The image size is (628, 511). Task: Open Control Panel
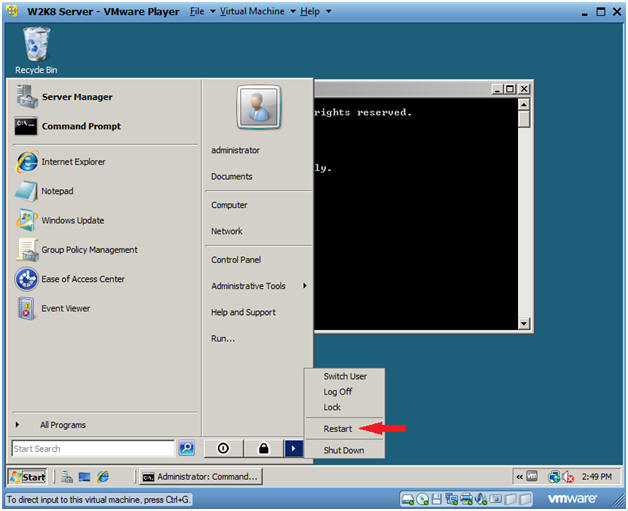point(236,260)
